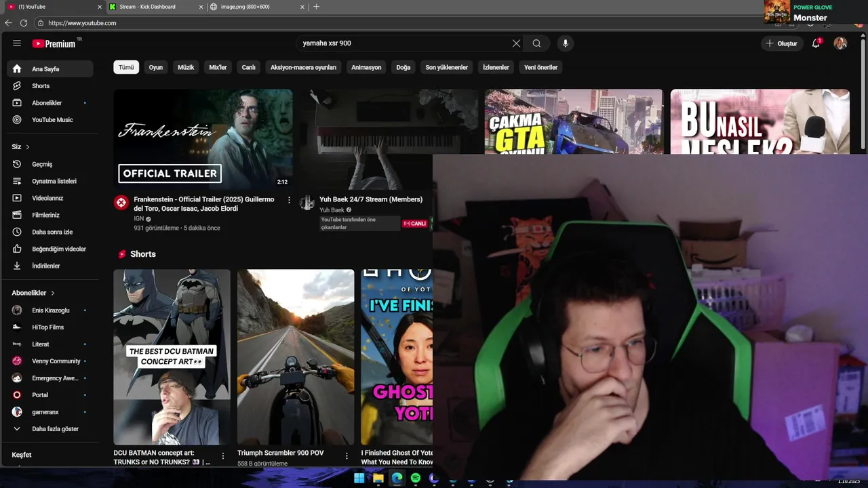Open Videolarınız in sidebar
The width and height of the screenshot is (868, 488).
[50, 198]
